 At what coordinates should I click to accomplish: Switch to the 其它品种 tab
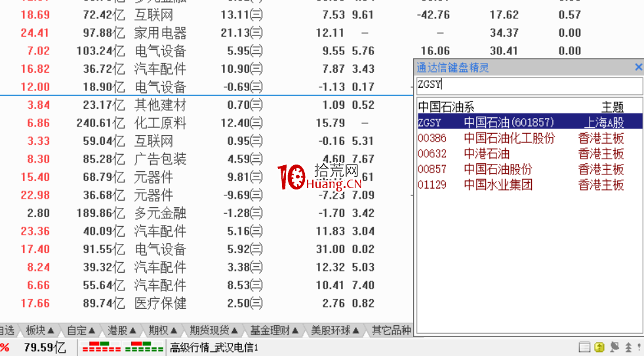(391, 330)
